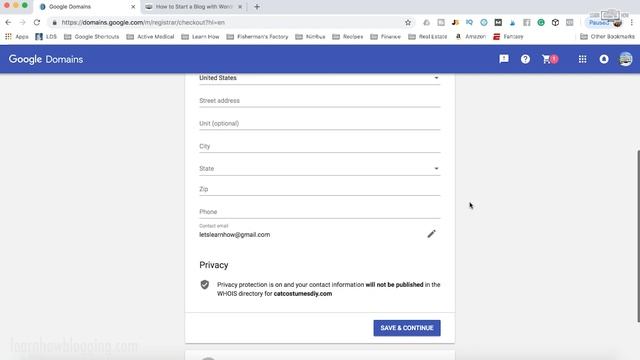
Task: Open the Fisherman's Factory bookmark folder
Action: click(x=258, y=37)
